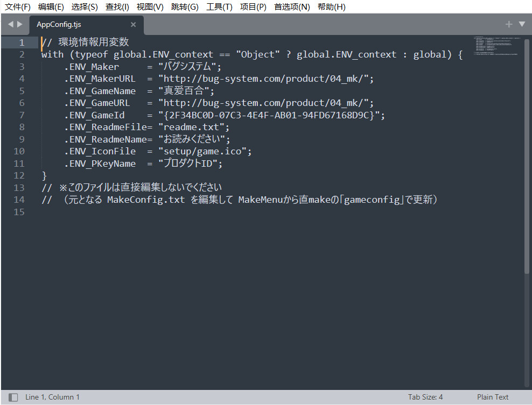The width and height of the screenshot is (532, 405).
Task: Open the 工具(T) menu
Action: [219, 7]
